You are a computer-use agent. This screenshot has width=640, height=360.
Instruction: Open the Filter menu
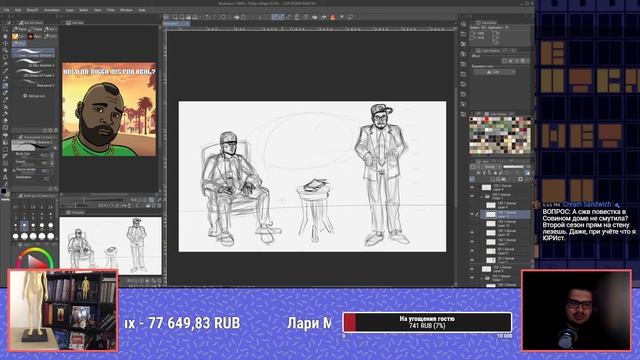pos(111,10)
